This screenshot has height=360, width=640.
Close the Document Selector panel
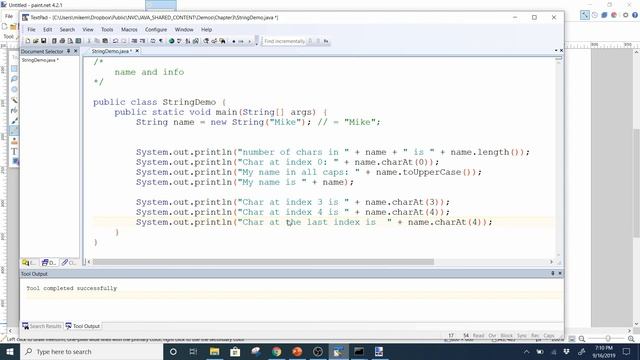pyautogui.click(x=76, y=51)
